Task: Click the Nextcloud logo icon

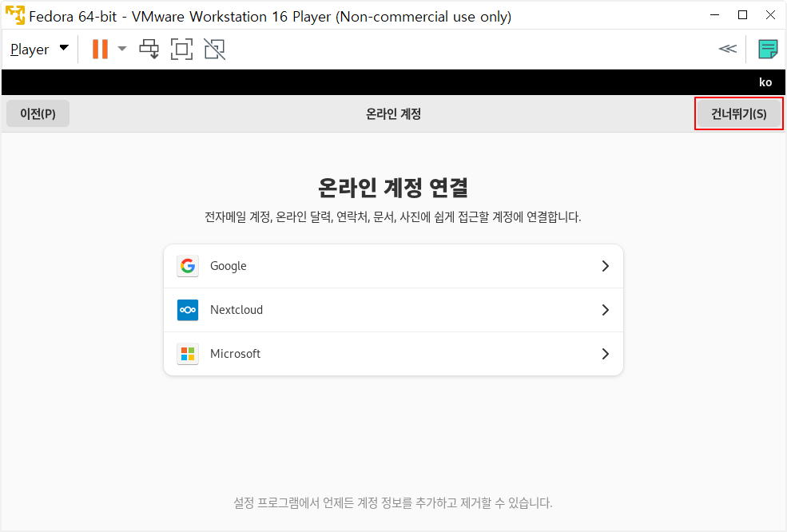Action: tap(188, 310)
